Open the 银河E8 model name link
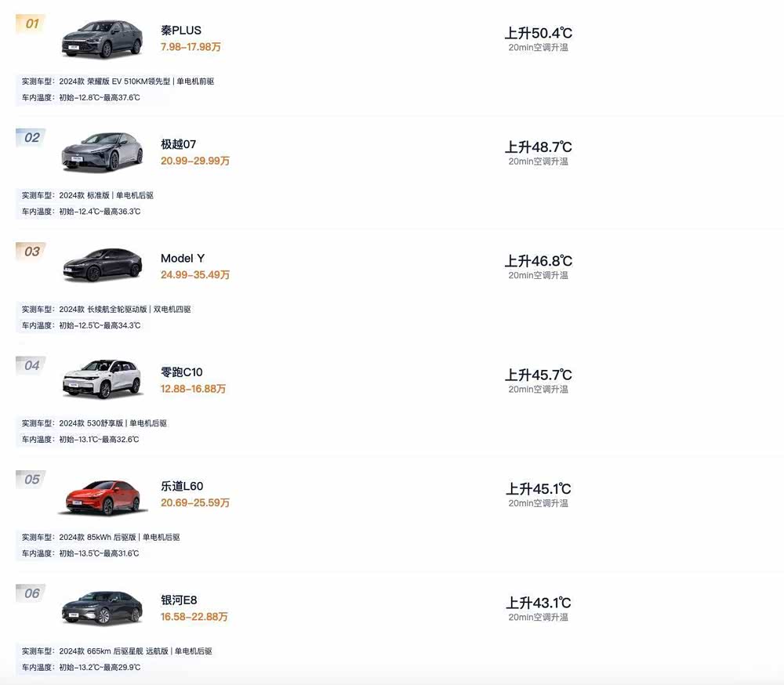 180,600
